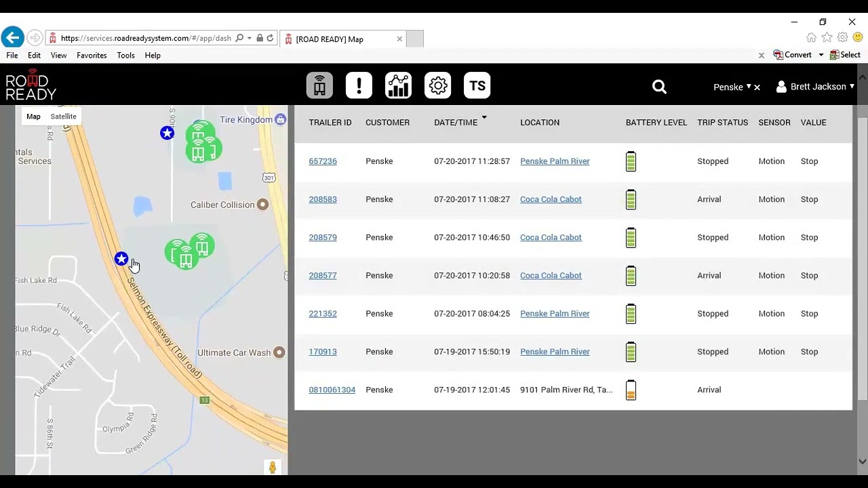Viewport: 868px width, 488px height.
Task: Close the [ROAD READY] Map tab
Action: [399, 39]
